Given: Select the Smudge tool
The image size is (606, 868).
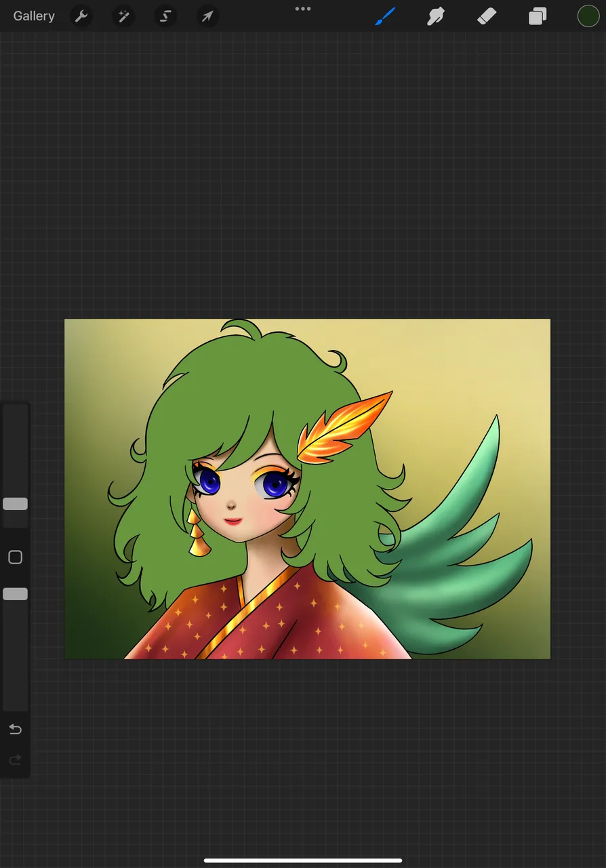Looking at the screenshot, I should coord(435,16).
